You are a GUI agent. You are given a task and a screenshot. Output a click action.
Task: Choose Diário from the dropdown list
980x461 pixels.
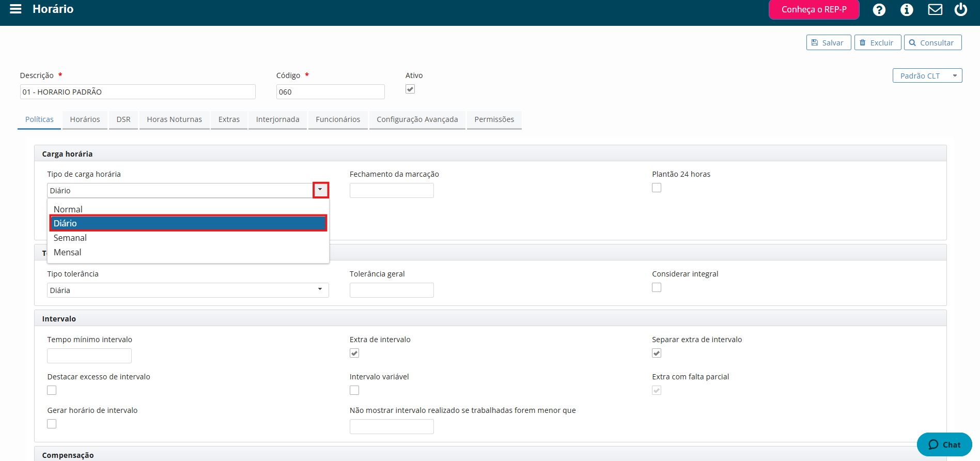(x=188, y=223)
